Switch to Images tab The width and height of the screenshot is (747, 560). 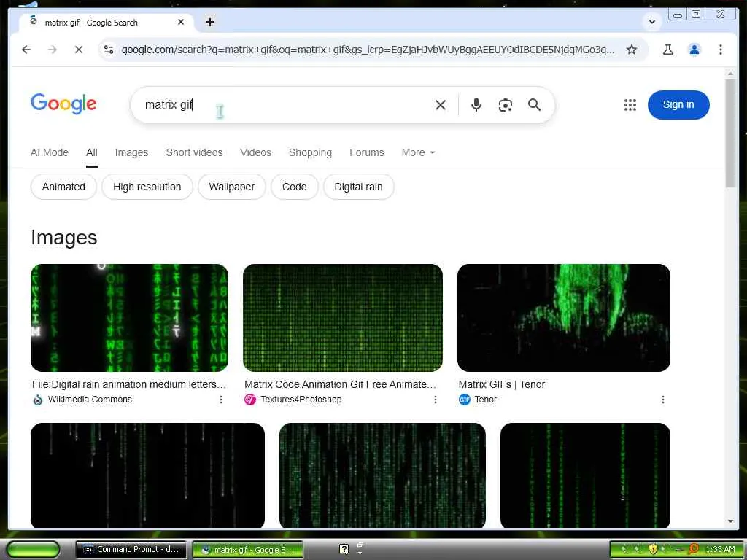(131, 152)
